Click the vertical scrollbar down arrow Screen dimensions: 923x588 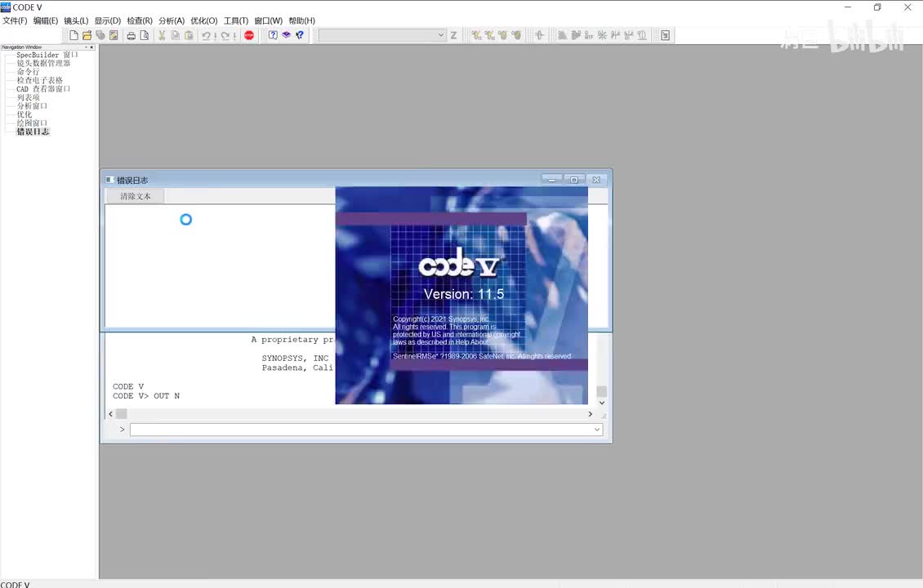pyautogui.click(x=602, y=403)
